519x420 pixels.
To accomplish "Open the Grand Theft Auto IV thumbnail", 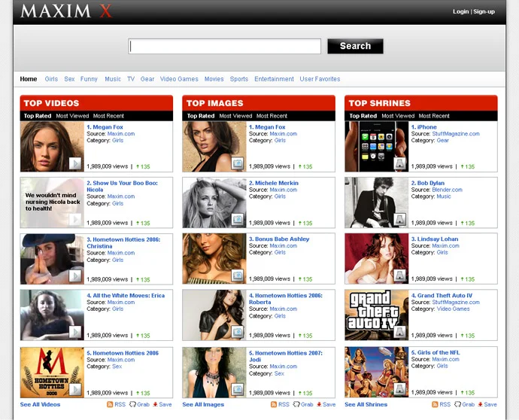I will pos(377,315).
